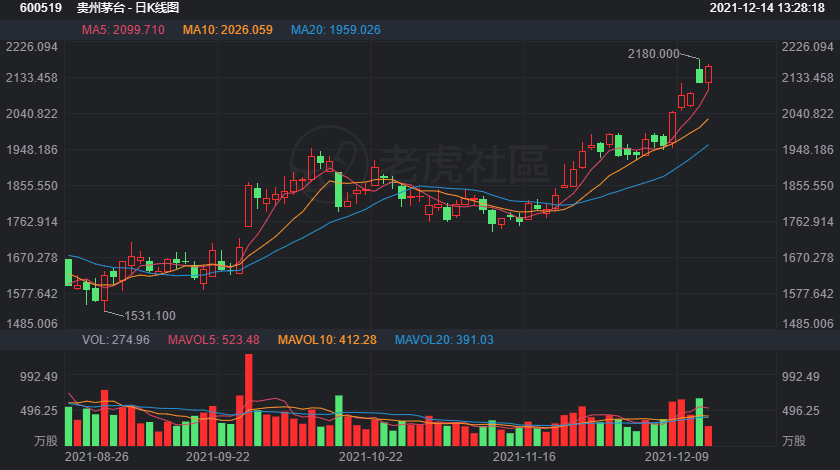Click the 1531.100 low price annotation
Image resolution: width=840 pixels, height=470 pixels.
pyautogui.click(x=150, y=316)
